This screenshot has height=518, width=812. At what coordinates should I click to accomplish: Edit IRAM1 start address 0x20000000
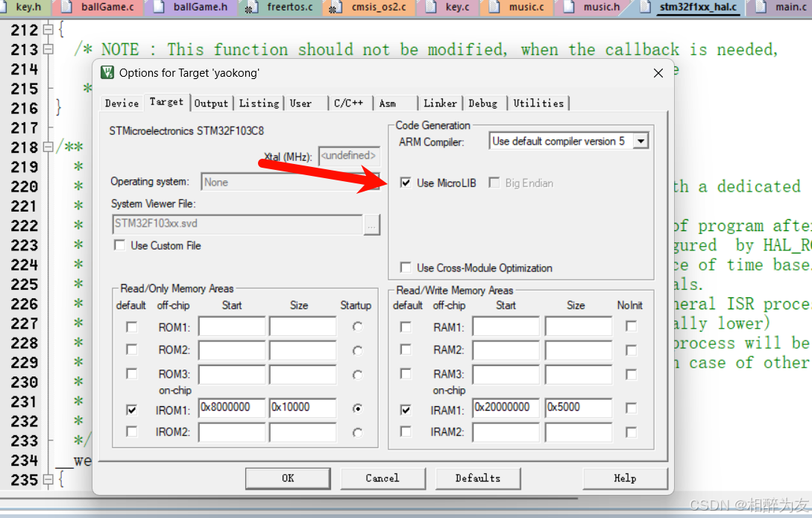[x=506, y=408]
